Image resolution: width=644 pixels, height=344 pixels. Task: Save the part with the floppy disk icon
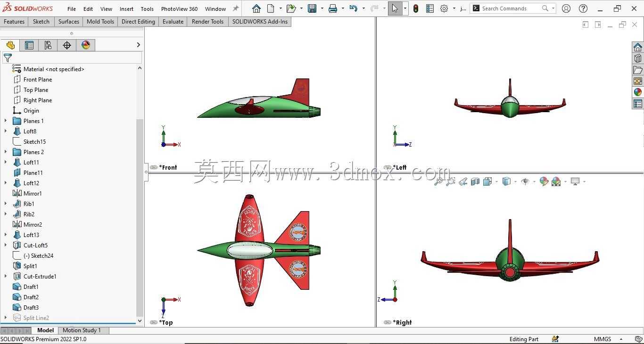pyautogui.click(x=312, y=8)
